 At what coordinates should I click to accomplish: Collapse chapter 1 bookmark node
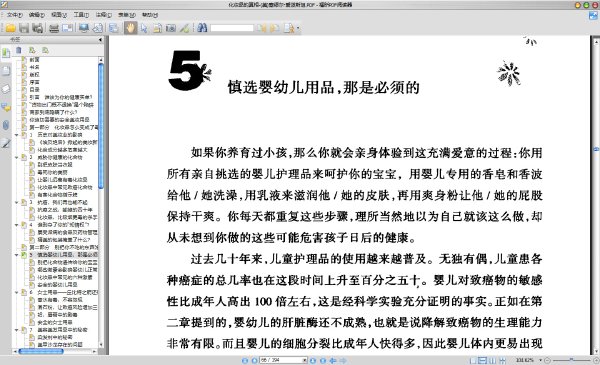tap(16, 135)
